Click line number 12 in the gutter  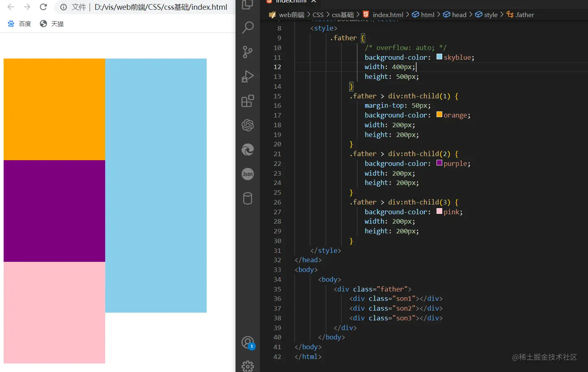[x=277, y=67]
